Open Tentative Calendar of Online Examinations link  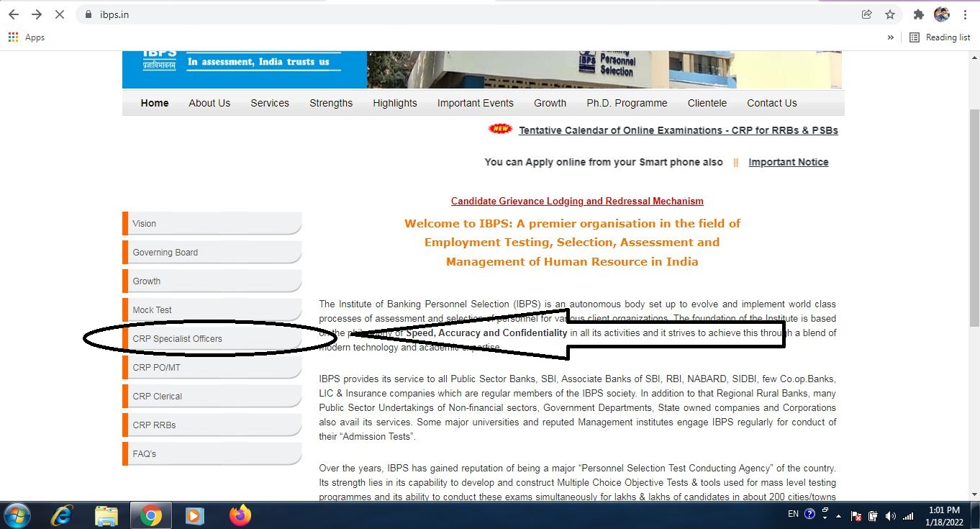[x=679, y=130]
